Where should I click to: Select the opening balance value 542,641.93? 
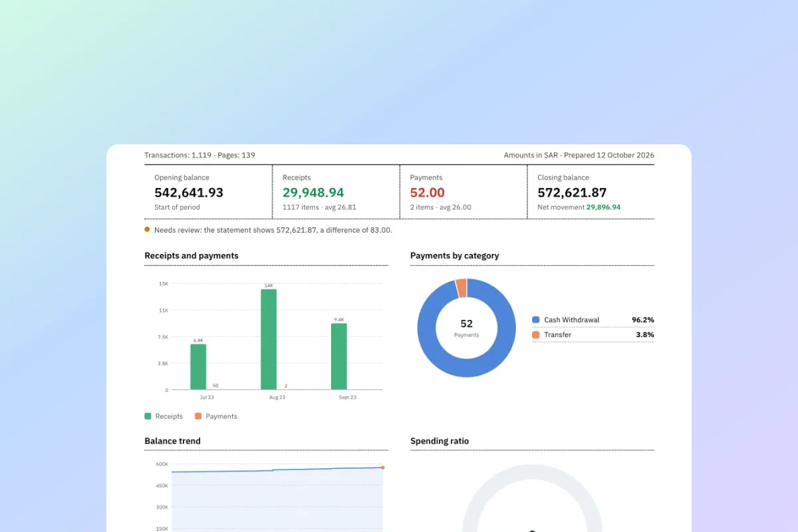tap(189, 193)
